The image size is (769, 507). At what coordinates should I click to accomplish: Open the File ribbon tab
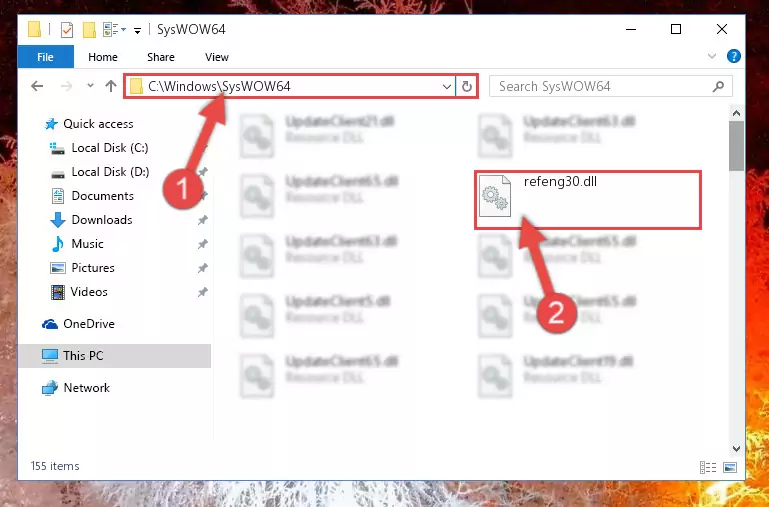click(46, 57)
